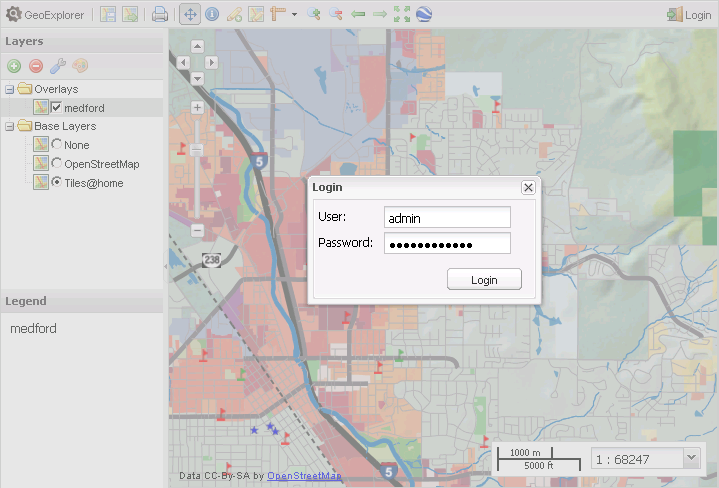The width and height of the screenshot is (719, 488).
Task: Click the User input field
Action: point(447,217)
